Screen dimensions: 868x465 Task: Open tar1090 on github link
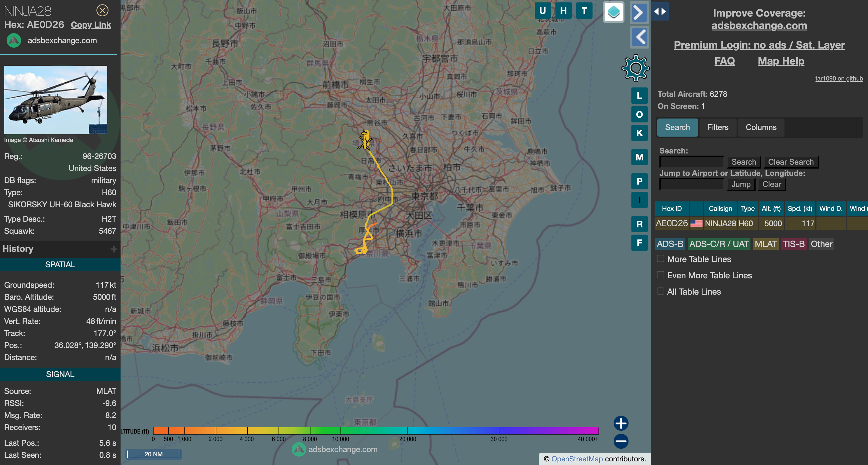tap(839, 79)
